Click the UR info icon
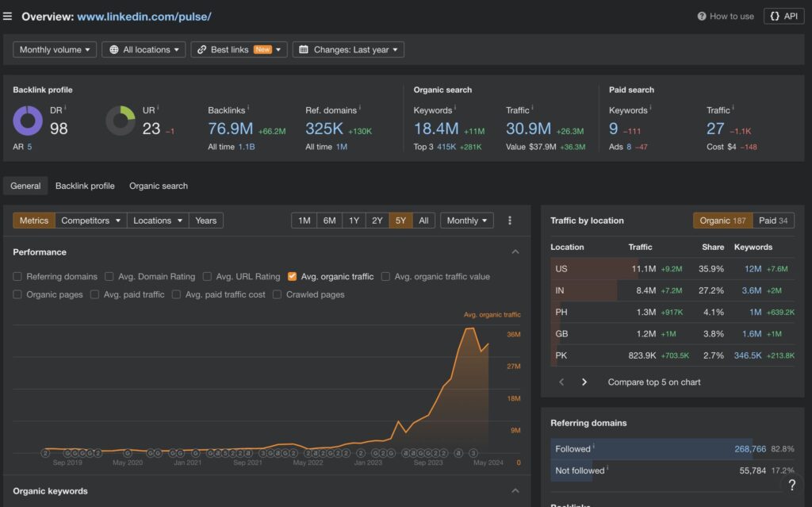The height and width of the screenshot is (507, 812). [x=158, y=108]
